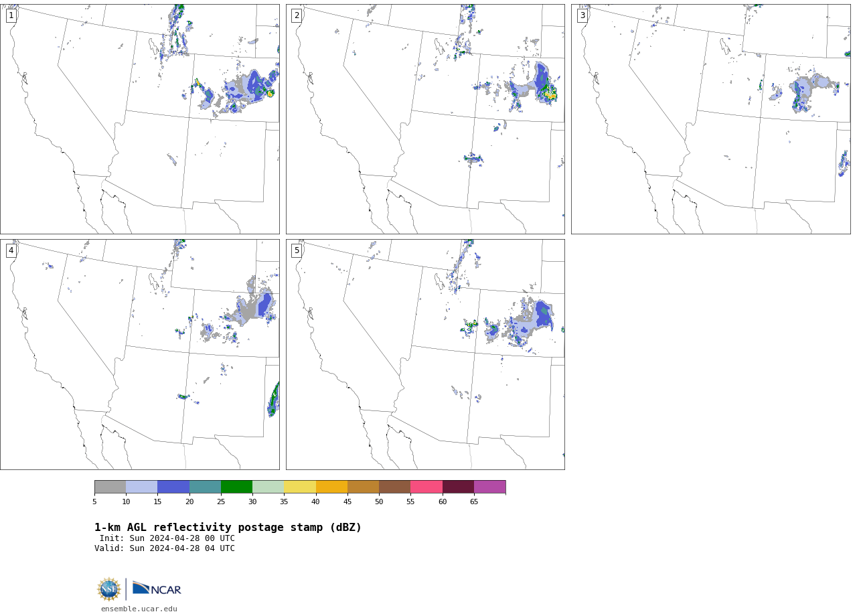This screenshot has width=857, height=616.
Task: Click the colorbar tick label '5'
Action: (94, 502)
